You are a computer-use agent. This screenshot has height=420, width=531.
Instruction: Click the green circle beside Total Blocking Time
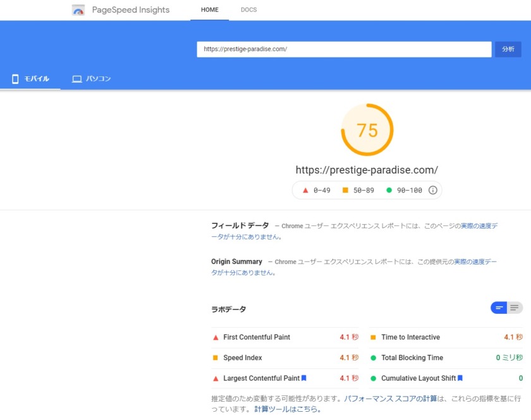[373, 357]
